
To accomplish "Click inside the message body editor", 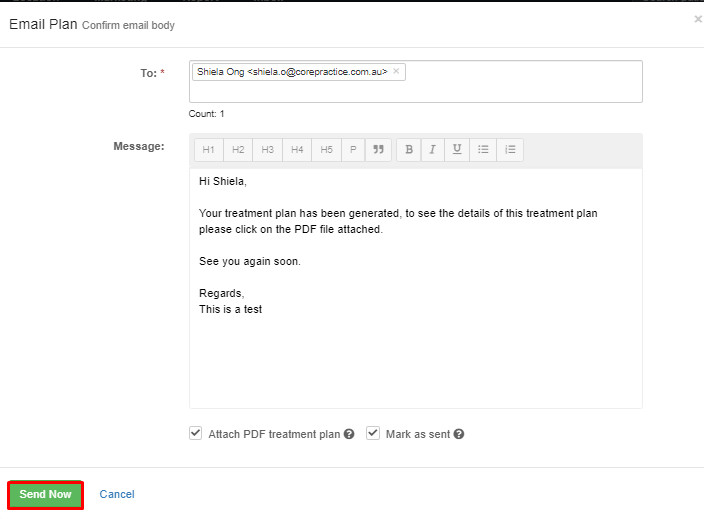I will (x=416, y=288).
